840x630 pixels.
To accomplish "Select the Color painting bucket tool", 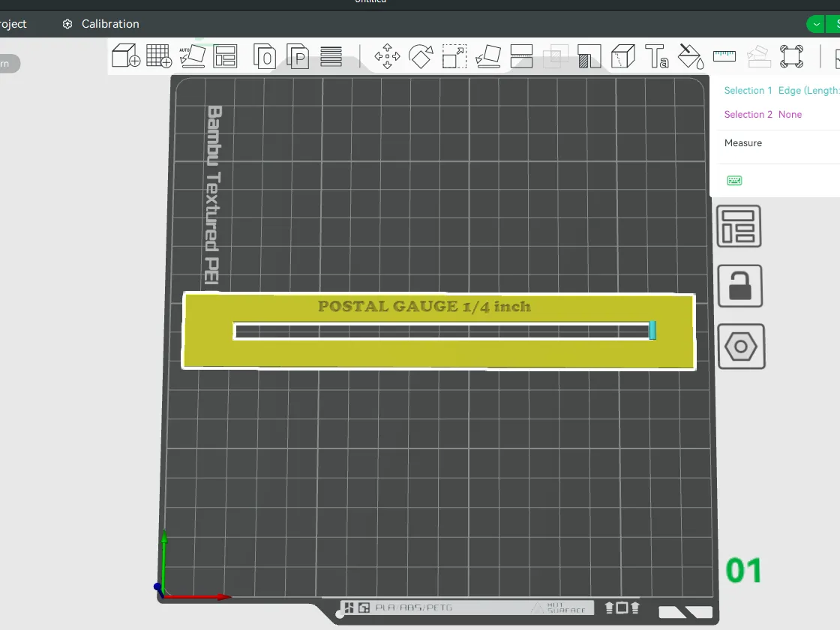I will 691,56.
